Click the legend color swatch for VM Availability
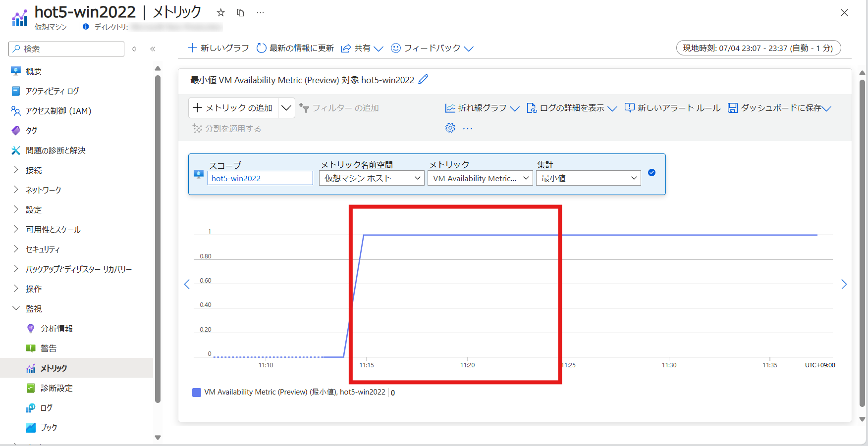868x446 pixels. coord(197,393)
